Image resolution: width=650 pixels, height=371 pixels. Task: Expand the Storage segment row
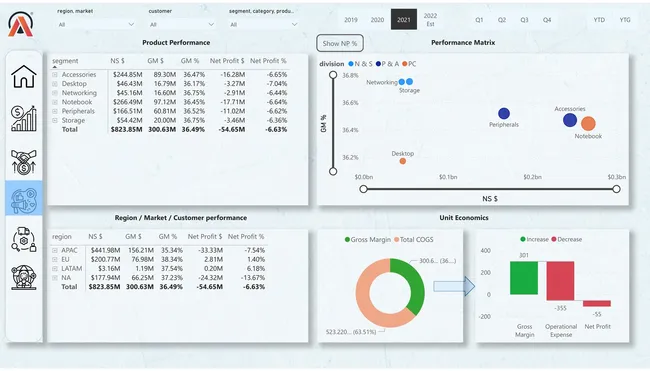[x=55, y=120]
